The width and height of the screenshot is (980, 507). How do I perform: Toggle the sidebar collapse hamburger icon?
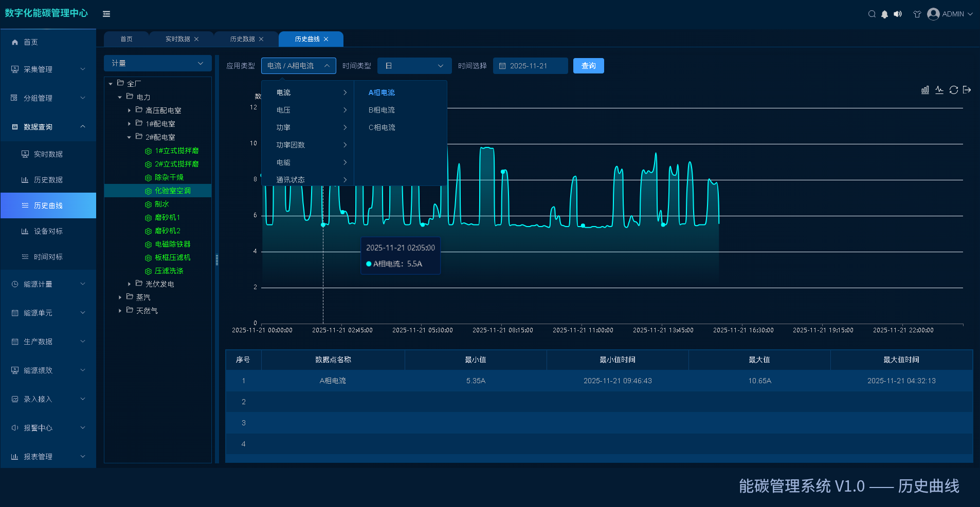(106, 14)
